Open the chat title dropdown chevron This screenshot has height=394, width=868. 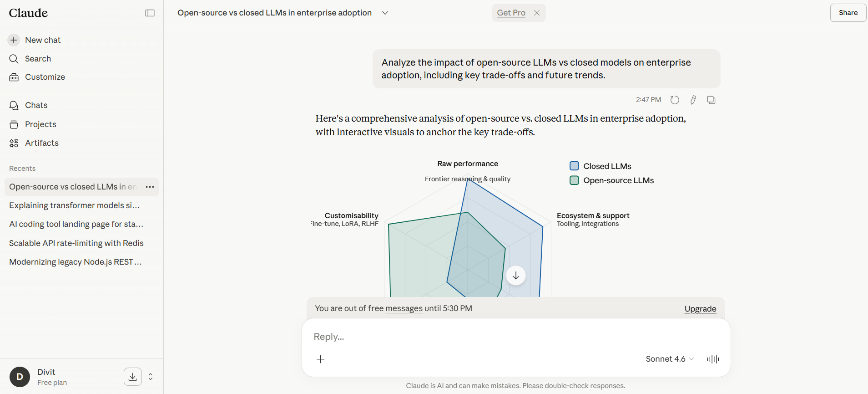(385, 13)
